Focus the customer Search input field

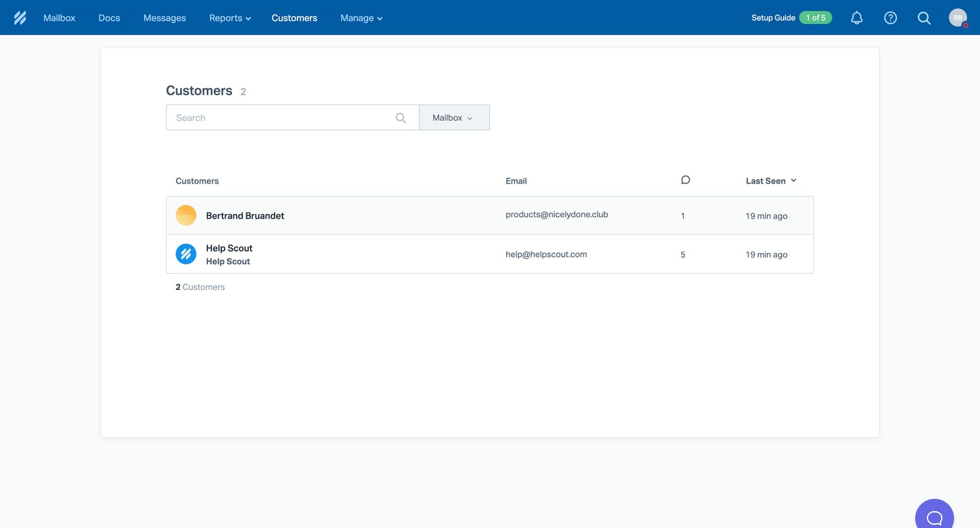tap(292, 117)
